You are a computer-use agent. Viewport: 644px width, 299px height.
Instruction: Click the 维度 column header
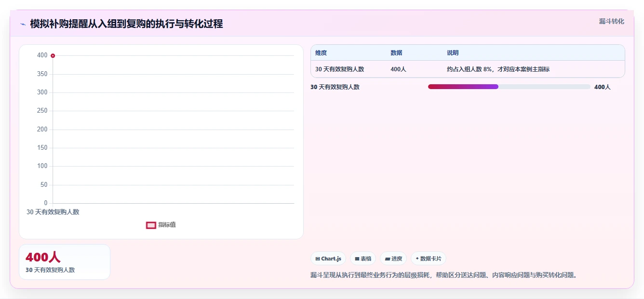[x=321, y=53]
